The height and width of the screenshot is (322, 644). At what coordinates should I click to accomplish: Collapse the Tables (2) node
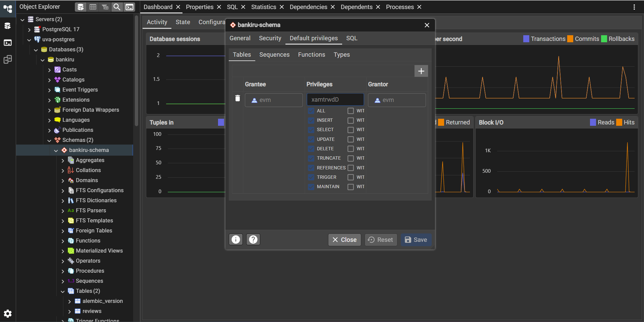[63, 291]
